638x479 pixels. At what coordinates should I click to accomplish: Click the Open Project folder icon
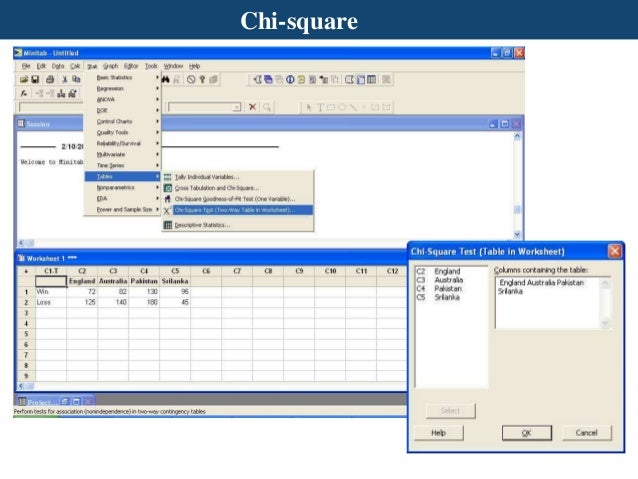point(24,79)
